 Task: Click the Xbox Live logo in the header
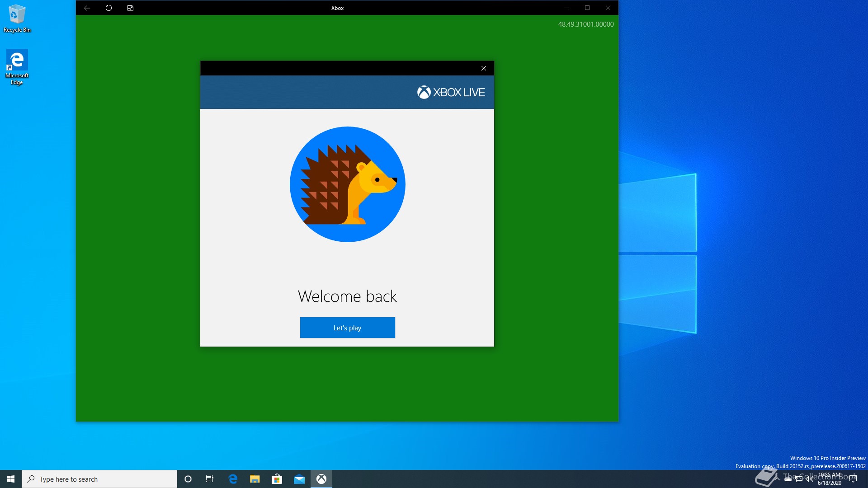(x=451, y=92)
